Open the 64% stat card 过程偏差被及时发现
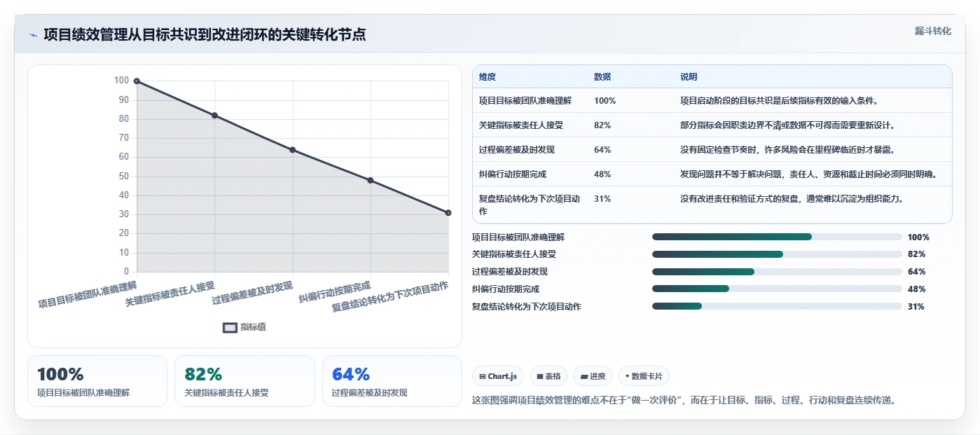The height and width of the screenshot is (435, 980). (x=392, y=381)
